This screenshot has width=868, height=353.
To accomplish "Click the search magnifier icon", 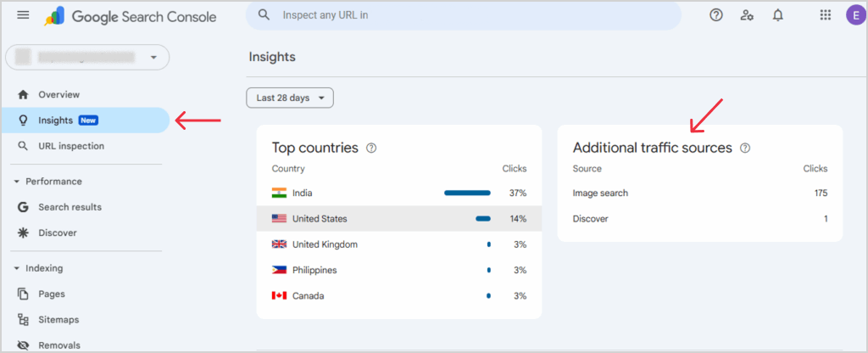I will [264, 15].
